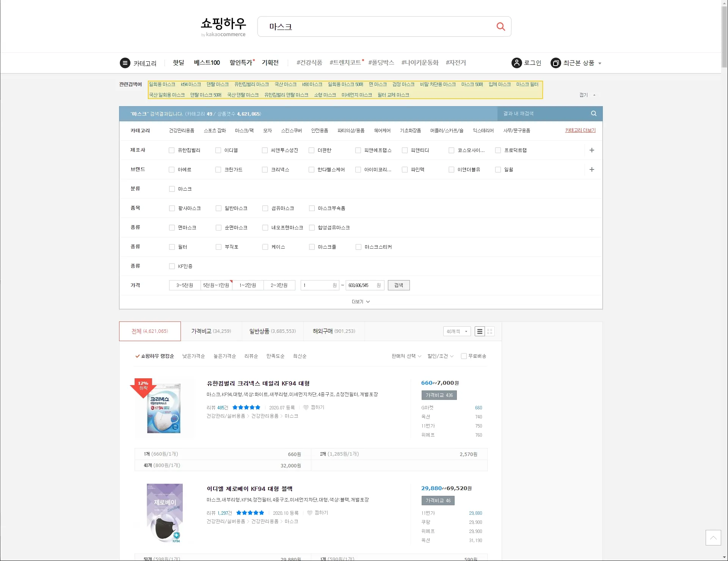Viewport: 728px width, 561px height.
Task: Switch to list view icon
Action: (480, 332)
